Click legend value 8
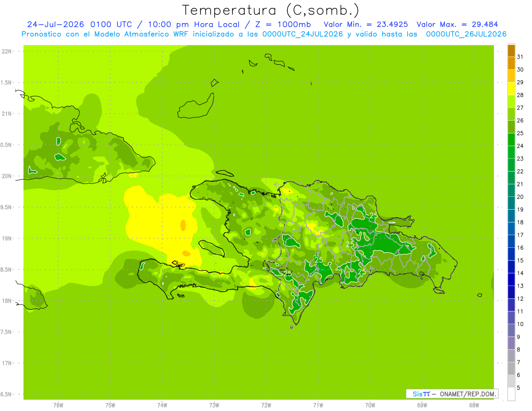 (x=519, y=350)
